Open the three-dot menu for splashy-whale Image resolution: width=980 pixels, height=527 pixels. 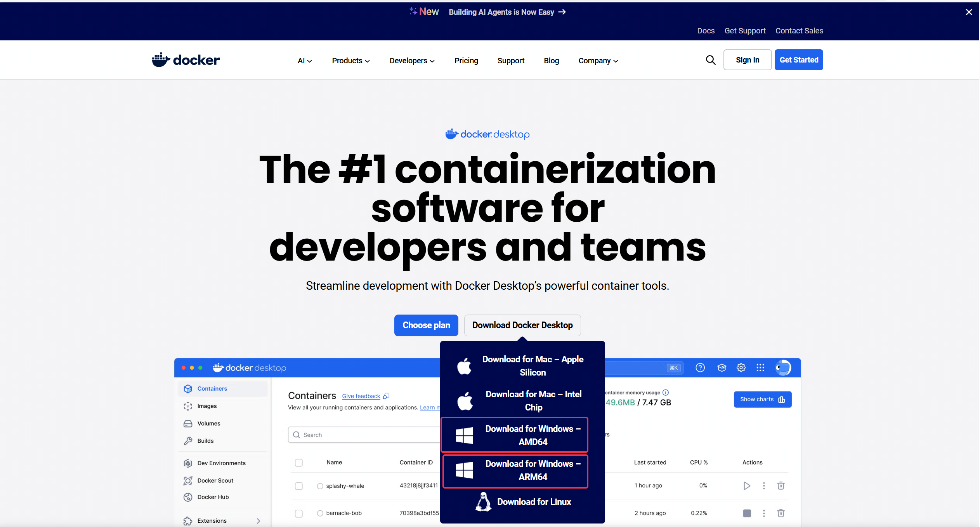pos(764,485)
